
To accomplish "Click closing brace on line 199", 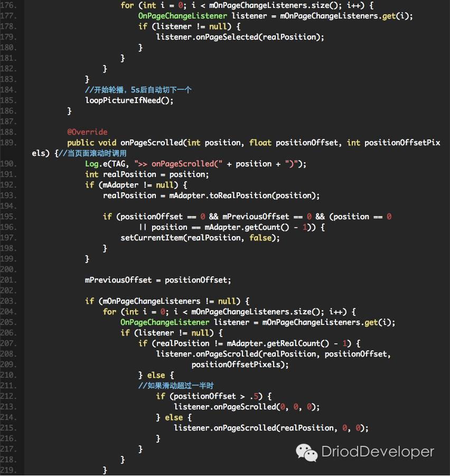I will coord(87,259).
